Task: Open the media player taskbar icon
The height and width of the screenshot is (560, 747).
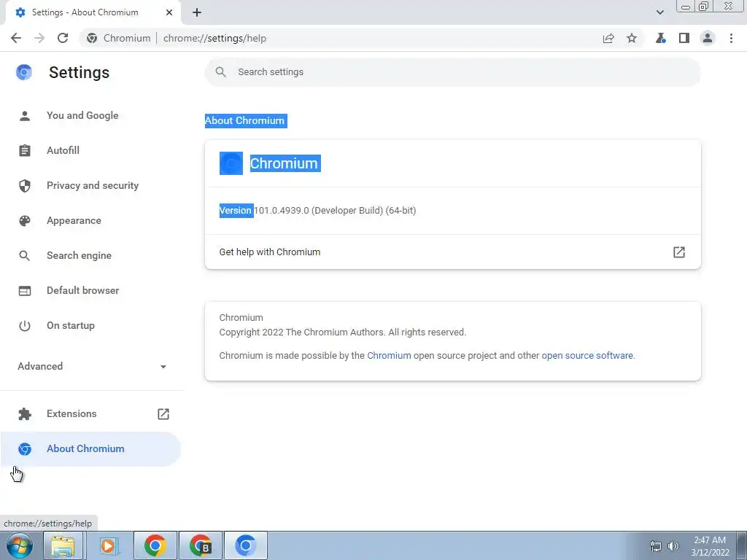Action: click(108, 545)
